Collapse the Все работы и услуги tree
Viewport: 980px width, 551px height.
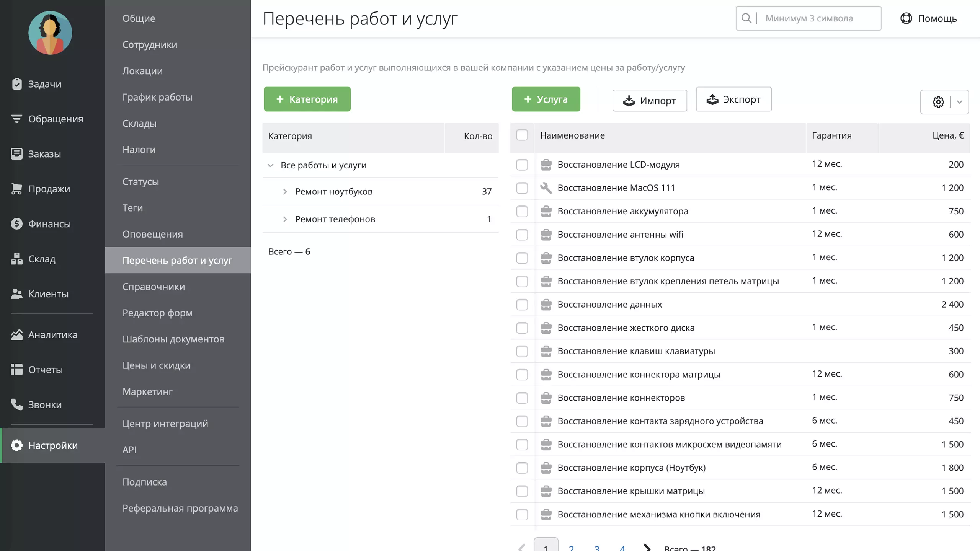click(x=271, y=165)
